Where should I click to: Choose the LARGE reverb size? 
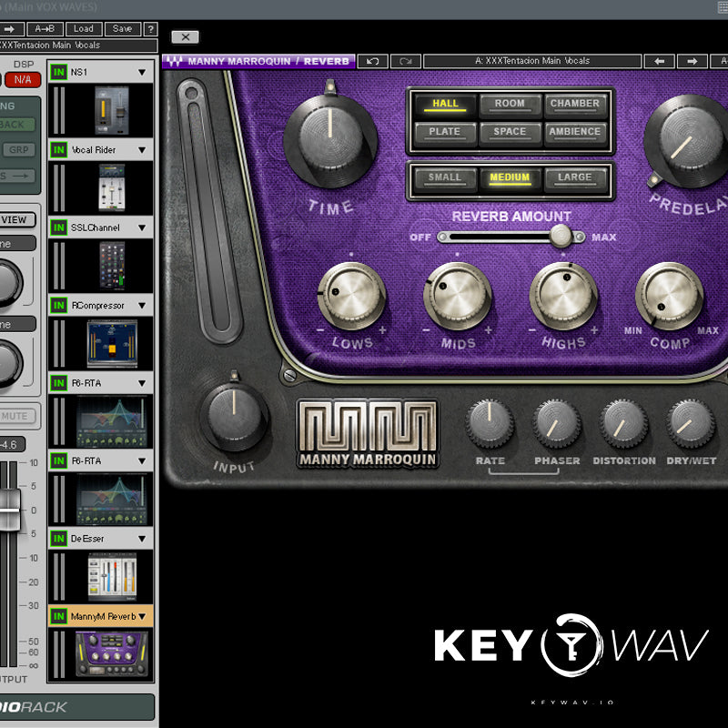point(575,178)
